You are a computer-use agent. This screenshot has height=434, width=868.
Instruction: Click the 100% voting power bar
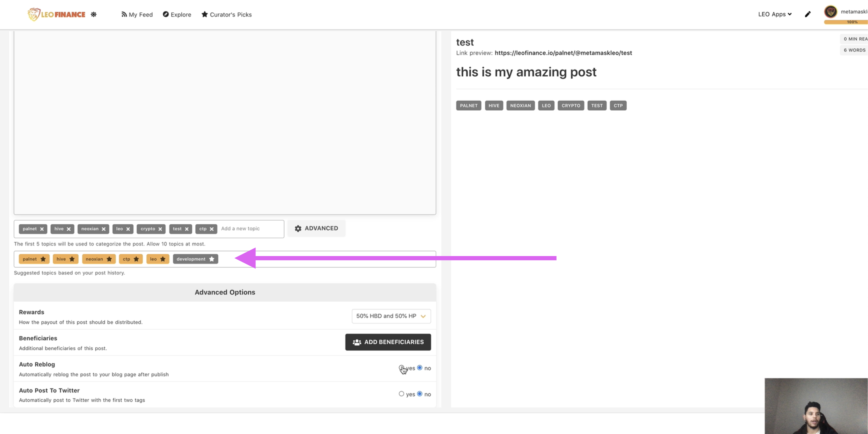(x=846, y=22)
